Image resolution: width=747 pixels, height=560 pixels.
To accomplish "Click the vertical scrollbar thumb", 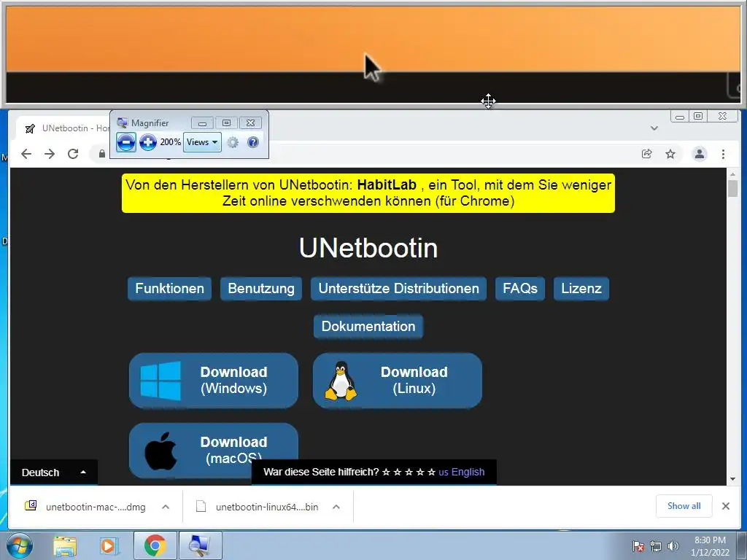I will click(x=732, y=189).
